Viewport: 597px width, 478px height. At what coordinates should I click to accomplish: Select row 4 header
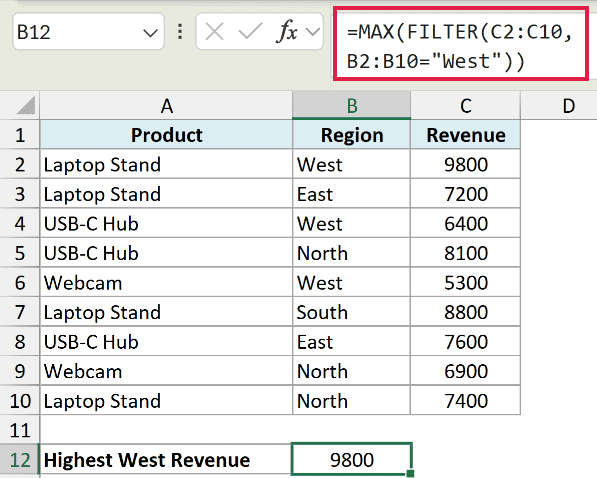(20, 223)
